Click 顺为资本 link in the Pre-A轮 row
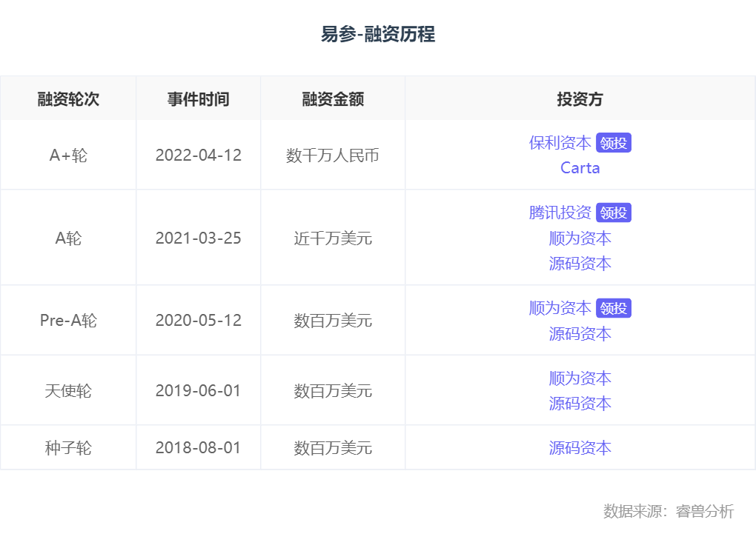Viewport: 756px width, 551px height. [x=560, y=308]
